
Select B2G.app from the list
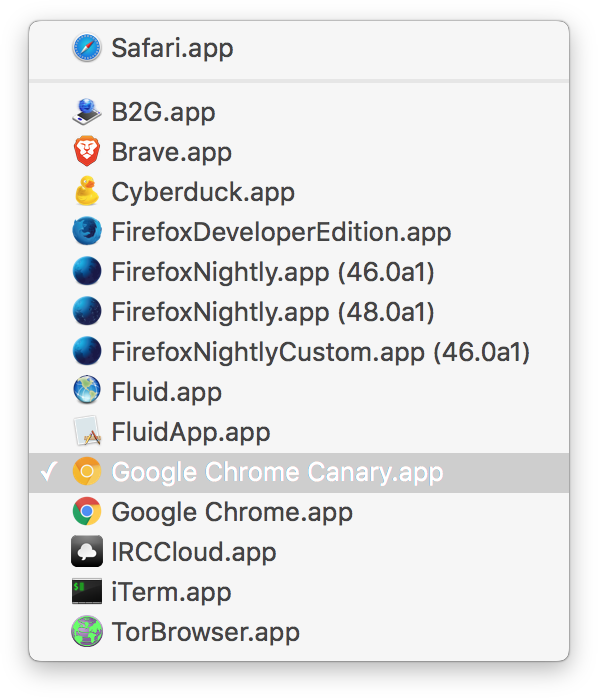pos(299,112)
